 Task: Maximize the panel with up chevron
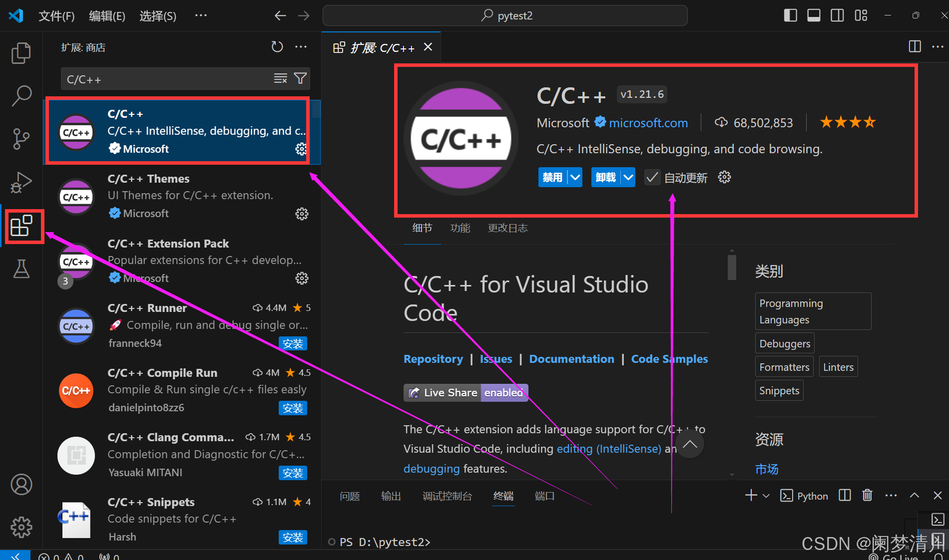(x=915, y=495)
